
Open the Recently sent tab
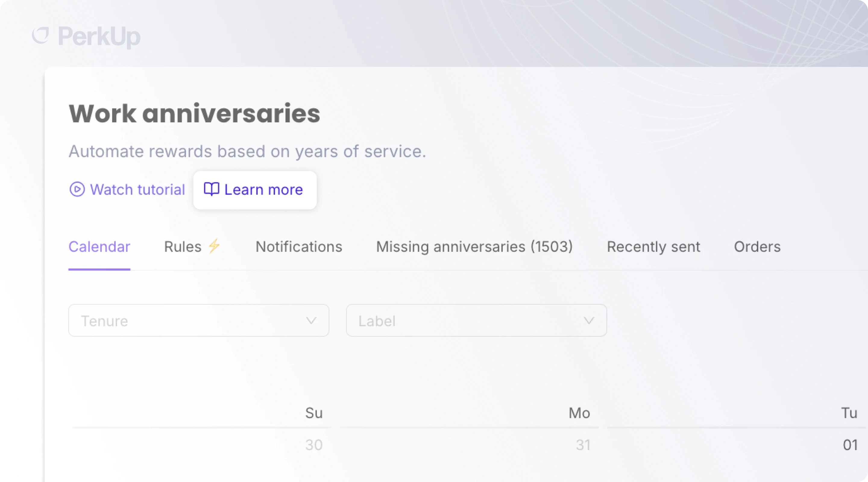653,247
